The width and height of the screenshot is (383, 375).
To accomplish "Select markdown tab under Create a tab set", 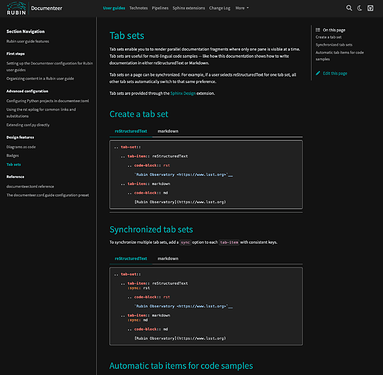I will click(x=168, y=131).
